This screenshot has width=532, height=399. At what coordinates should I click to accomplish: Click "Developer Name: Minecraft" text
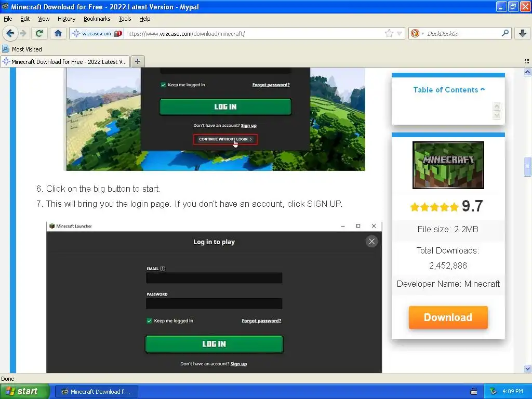(x=448, y=284)
